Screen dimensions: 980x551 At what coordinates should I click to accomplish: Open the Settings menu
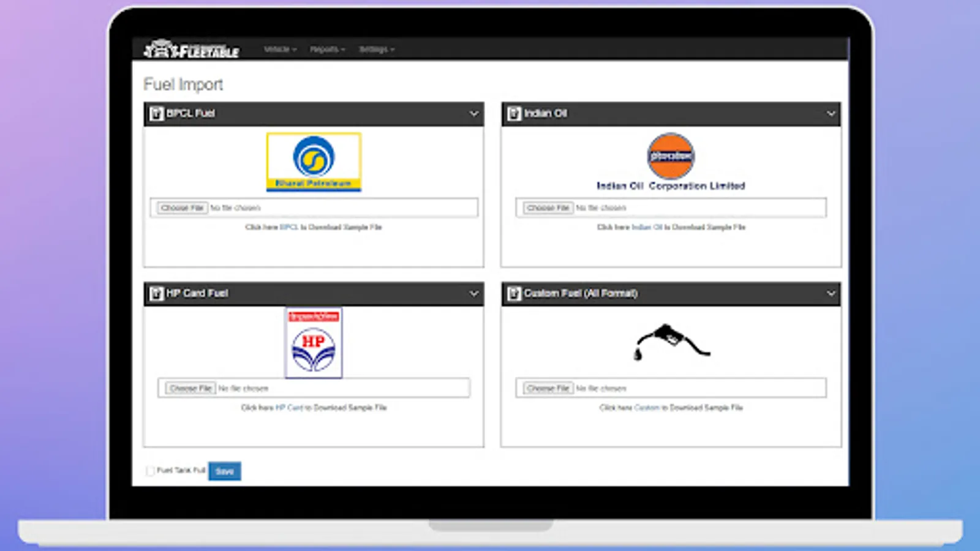377,49
